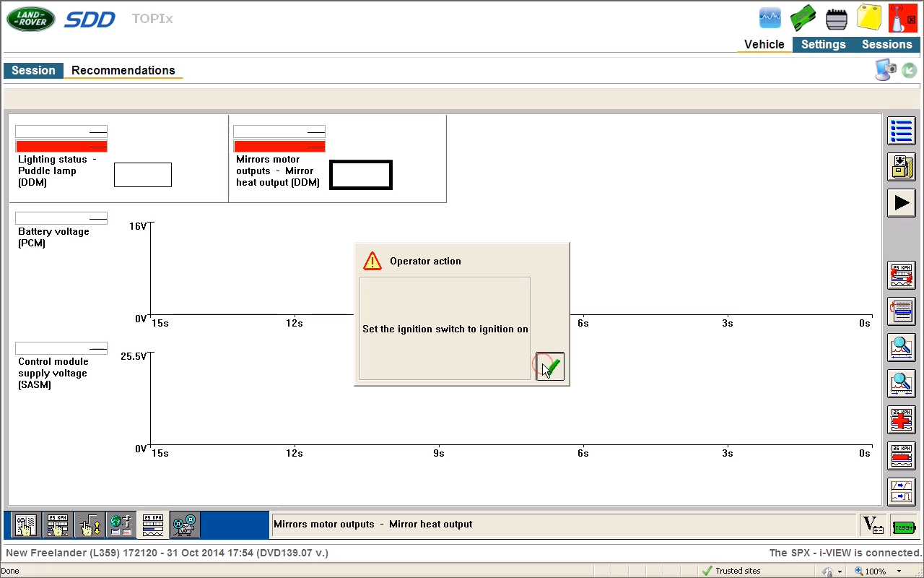This screenshot has width=924, height=578.
Task: Start playback with the play arrow
Action: (902, 203)
